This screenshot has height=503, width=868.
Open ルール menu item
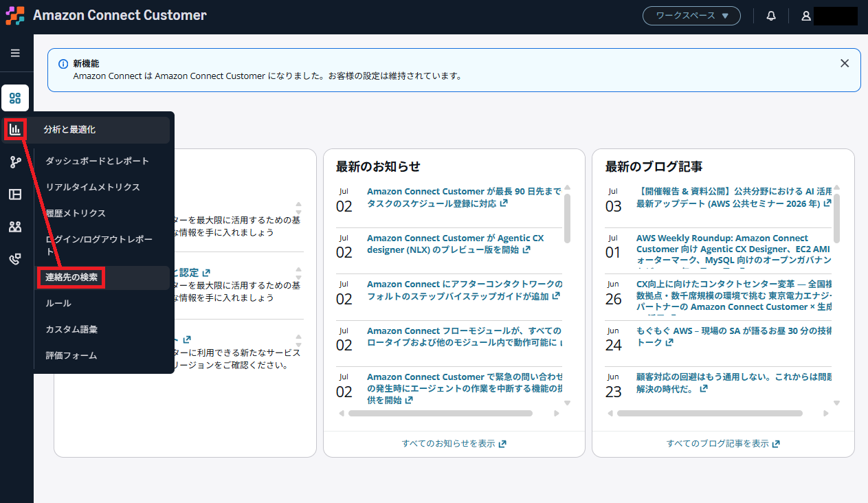point(58,303)
